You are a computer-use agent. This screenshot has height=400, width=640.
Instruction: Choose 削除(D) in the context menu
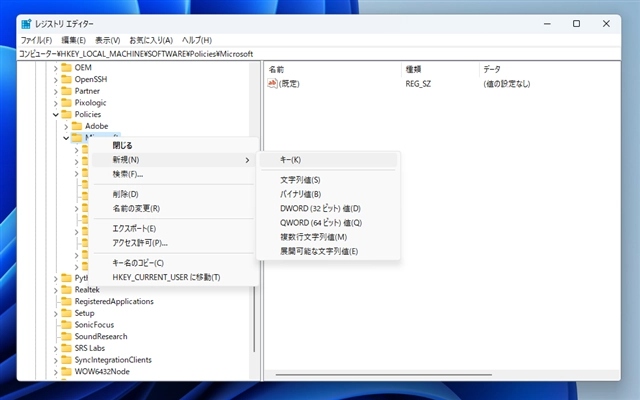(173, 194)
